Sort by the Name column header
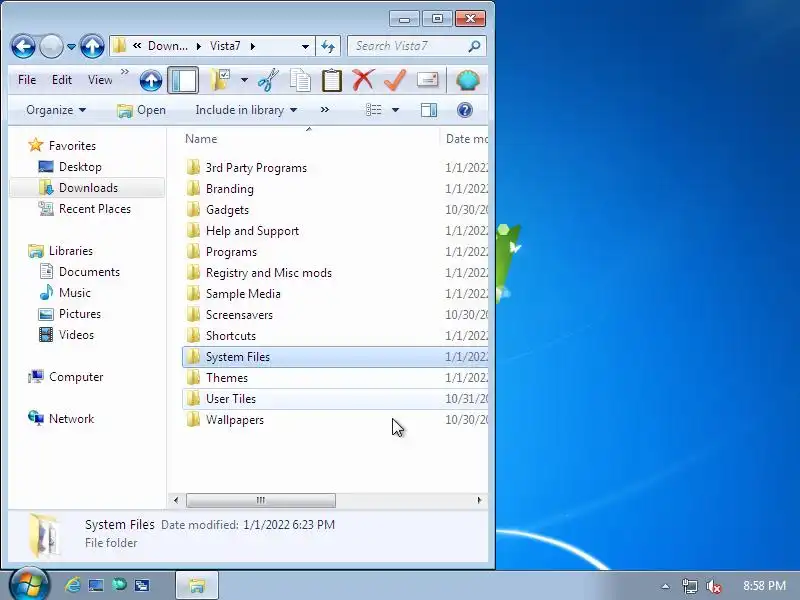This screenshot has height=600, width=800. tap(201, 139)
